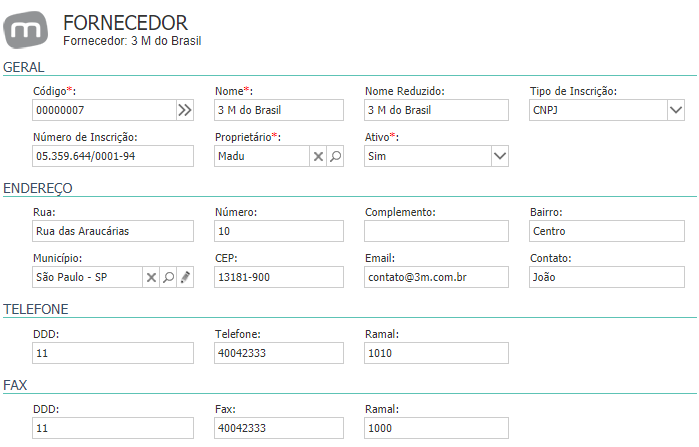The image size is (699, 447).
Task: Click the Rua address field
Action: coord(113,231)
